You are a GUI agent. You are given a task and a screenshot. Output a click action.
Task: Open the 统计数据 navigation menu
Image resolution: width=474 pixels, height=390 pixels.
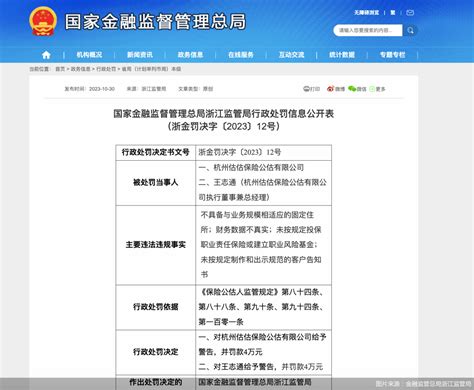point(342,55)
